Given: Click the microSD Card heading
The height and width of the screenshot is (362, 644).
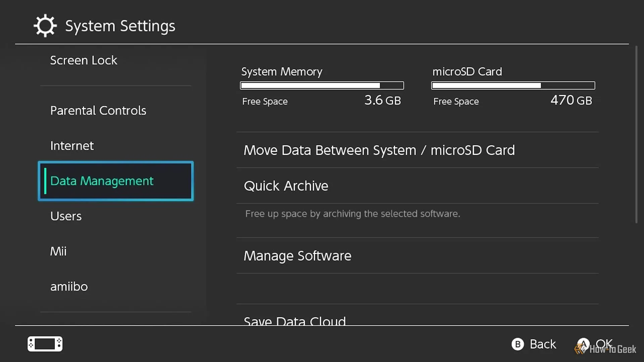Looking at the screenshot, I should click(467, 71).
